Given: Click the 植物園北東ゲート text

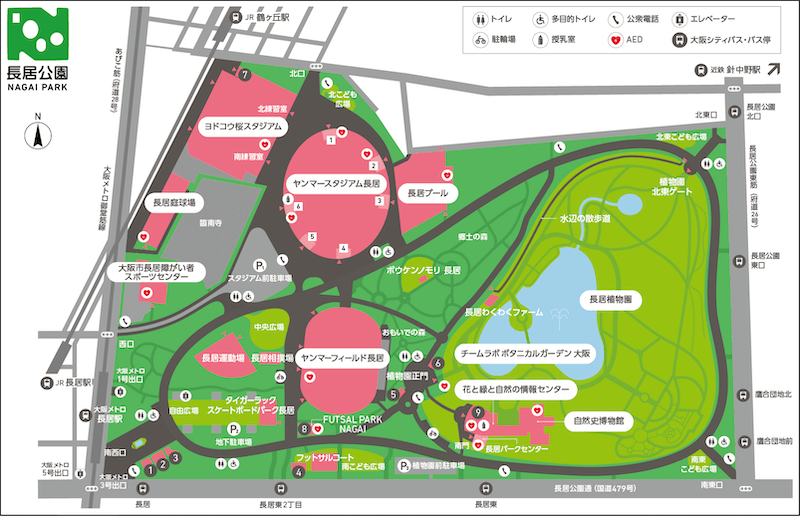Looking at the screenshot, I should coord(672,187).
